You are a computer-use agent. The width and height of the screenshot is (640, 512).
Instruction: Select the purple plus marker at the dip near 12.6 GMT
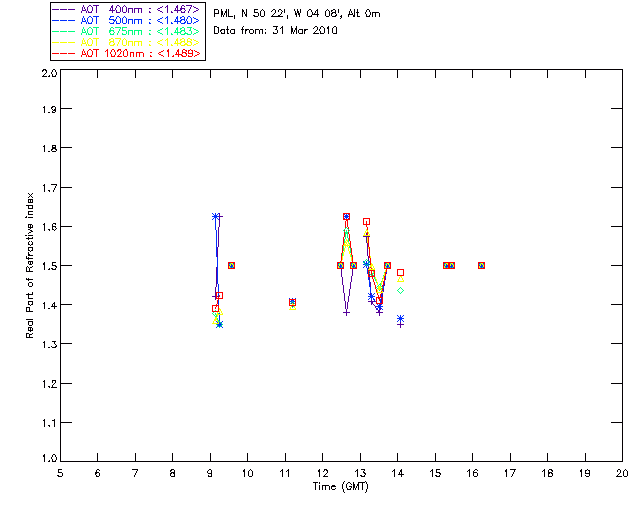coord(347,313)
